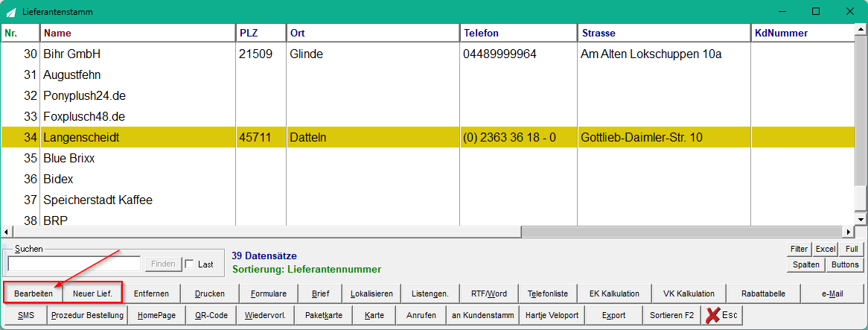Click the PLZ column header
This screenshot has width=868, height=330.
pos(261,34)
